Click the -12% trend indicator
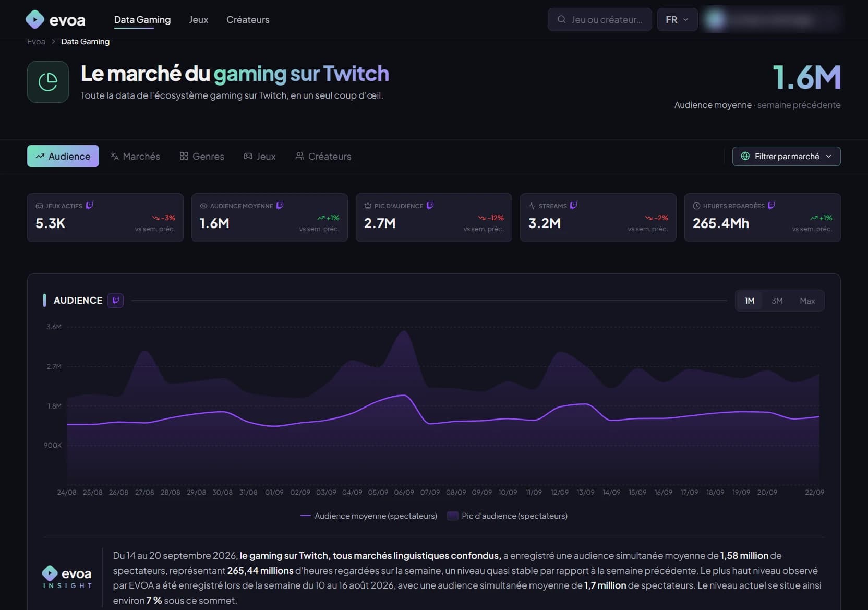Image resolution: width=868 pixels, height=610 pixels. coord(491,218)
